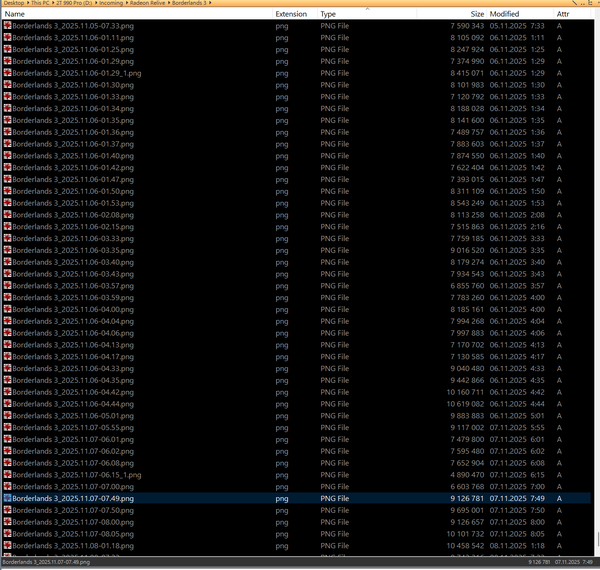
Task: Click the file icon of Borderlands 3_2025.11.06-01.29_1.png
Action: [7, 73]
